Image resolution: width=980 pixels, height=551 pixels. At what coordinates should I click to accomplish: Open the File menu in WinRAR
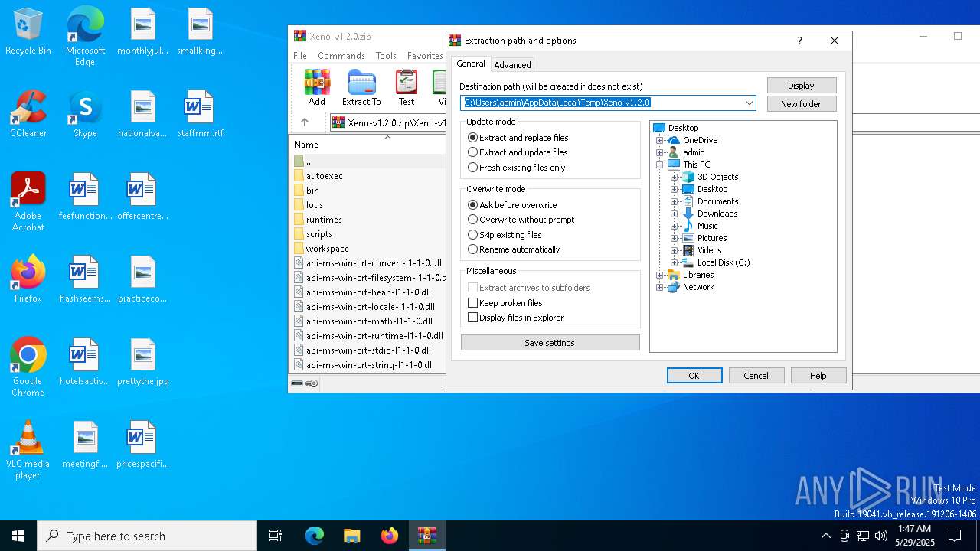click(300, 56)
